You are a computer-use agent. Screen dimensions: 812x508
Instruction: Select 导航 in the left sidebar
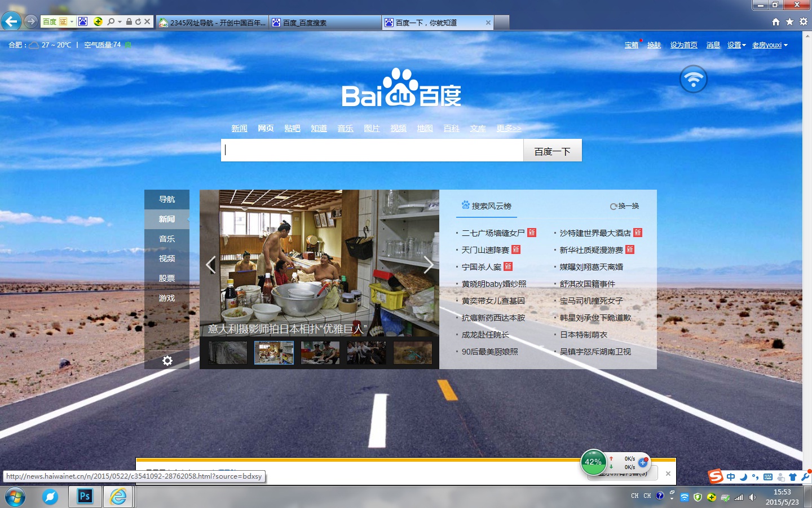tap(167, 199)
